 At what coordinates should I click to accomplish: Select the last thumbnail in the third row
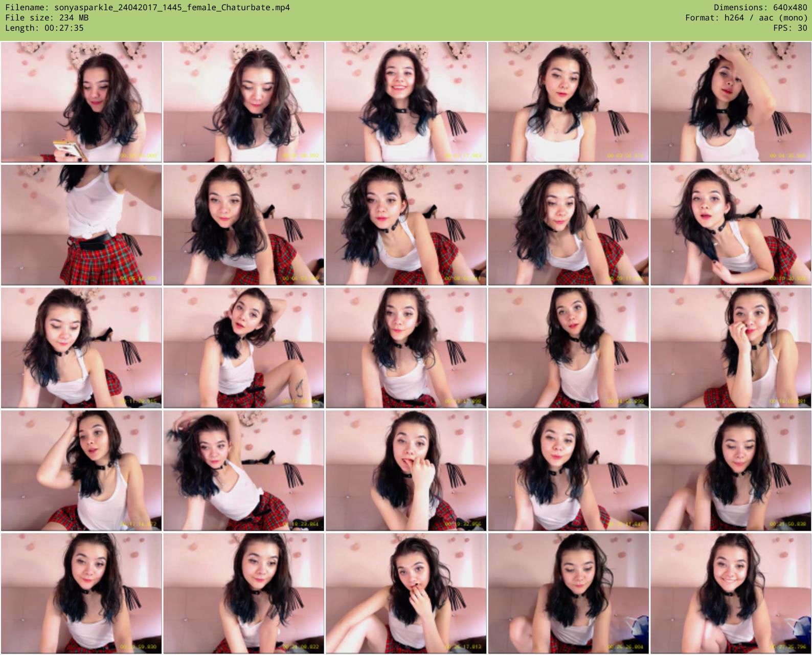coord(731,348)
